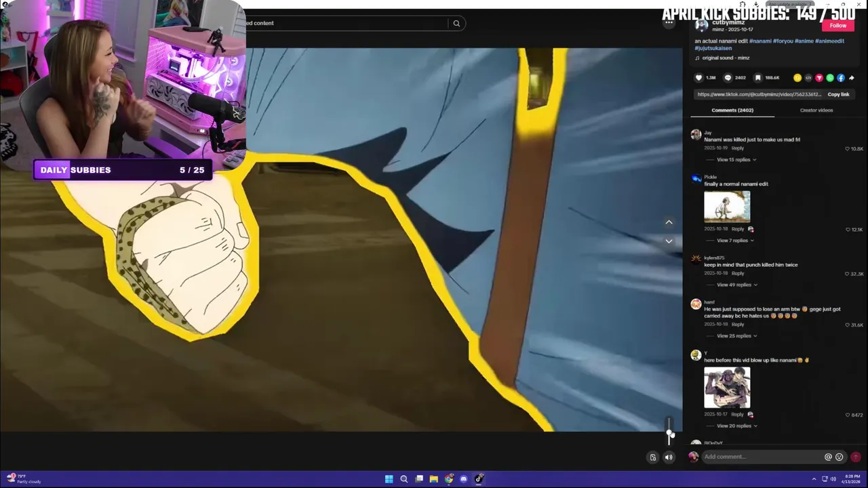Like the video using the heart icon

click(x=698, y=78)
